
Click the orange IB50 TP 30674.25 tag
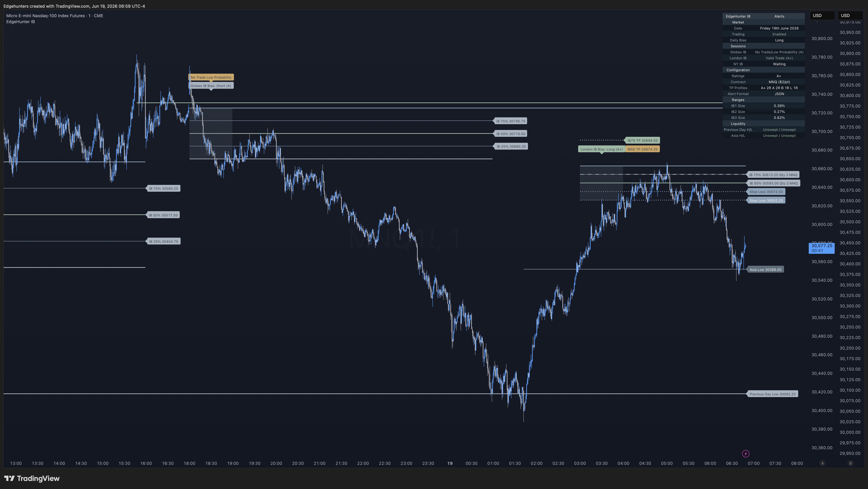[642, 149]
